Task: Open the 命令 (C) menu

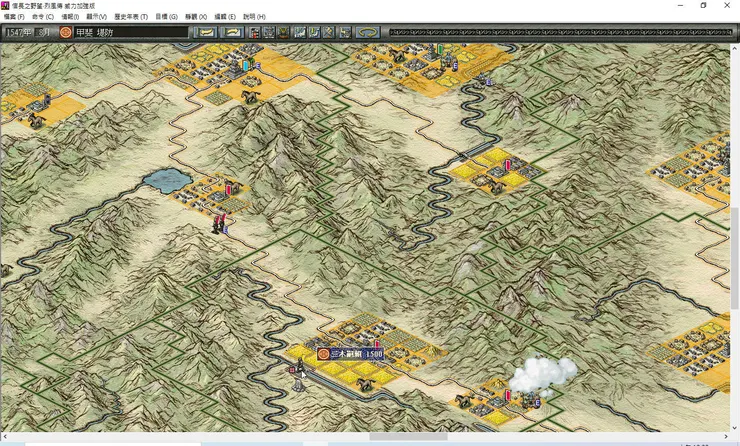Action: [42, 17]
